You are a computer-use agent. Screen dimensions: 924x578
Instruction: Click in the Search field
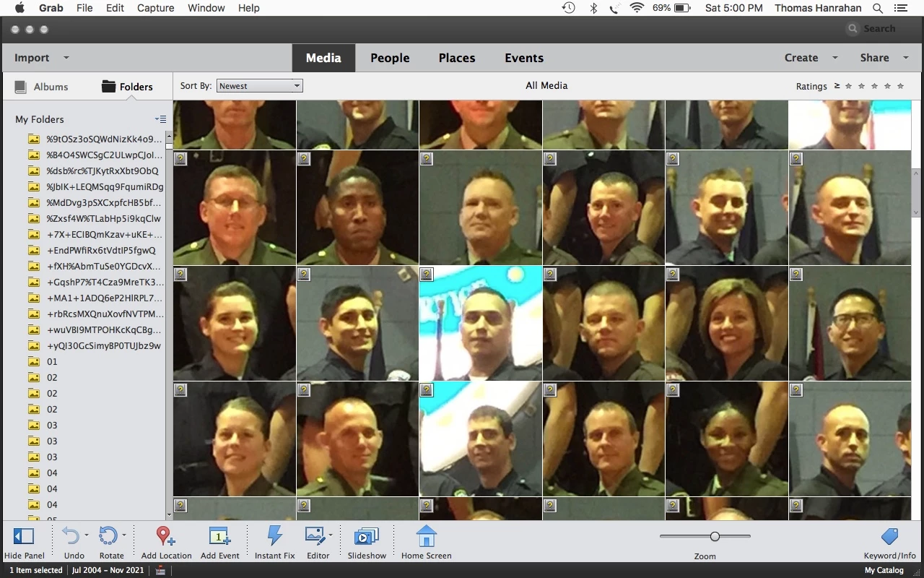(881, 29)
